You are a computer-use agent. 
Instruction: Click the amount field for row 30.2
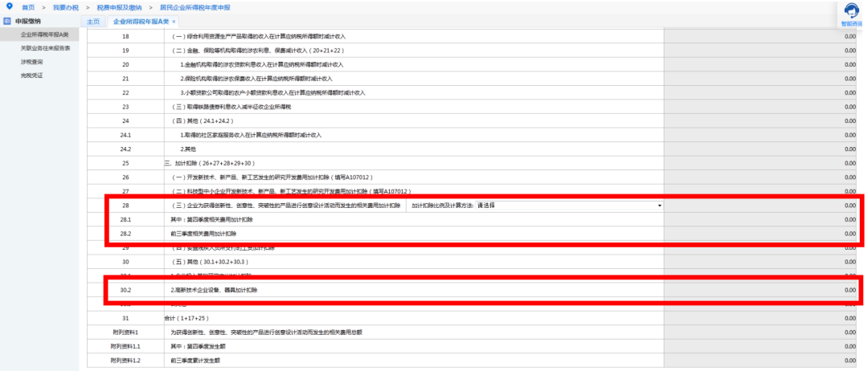click(763, 290)
